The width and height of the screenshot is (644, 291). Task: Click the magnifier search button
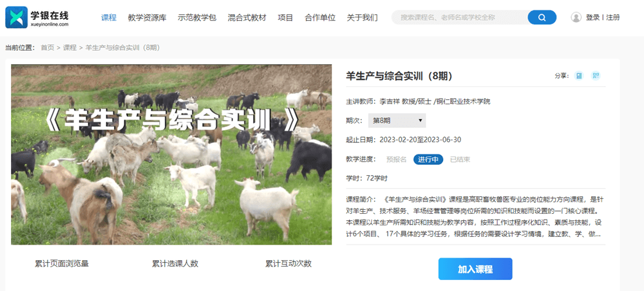point(542,17)
